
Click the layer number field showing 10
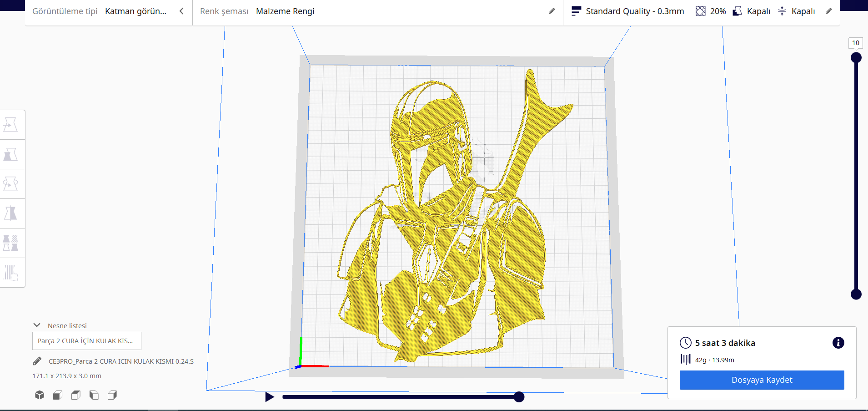point(856,43)
